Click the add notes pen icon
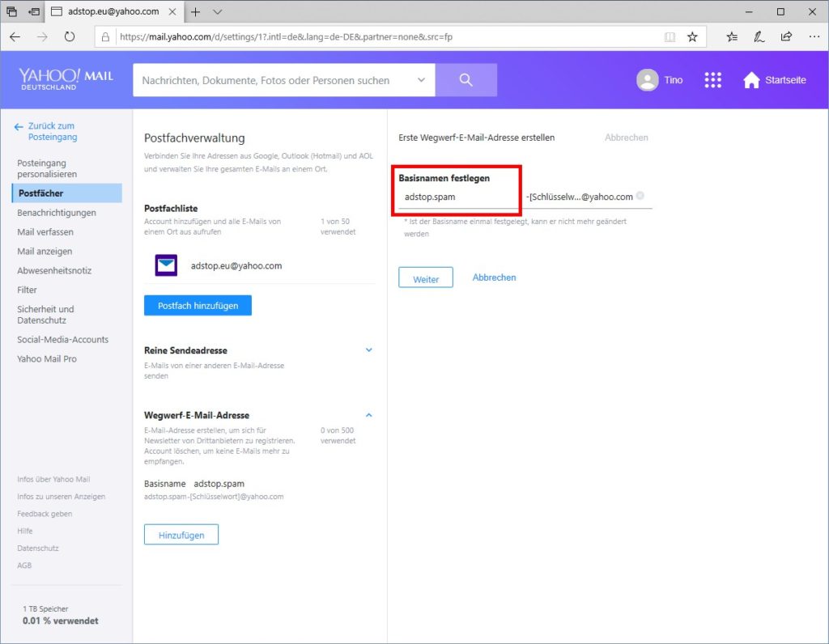Image resolution: width=829 pixels, height=644 pixels. coord(759,37)
